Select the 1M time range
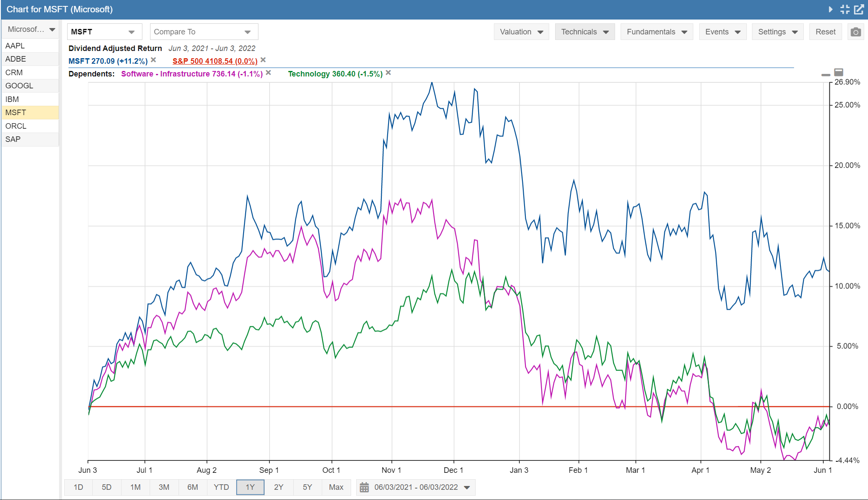 [x=136, y=487]
